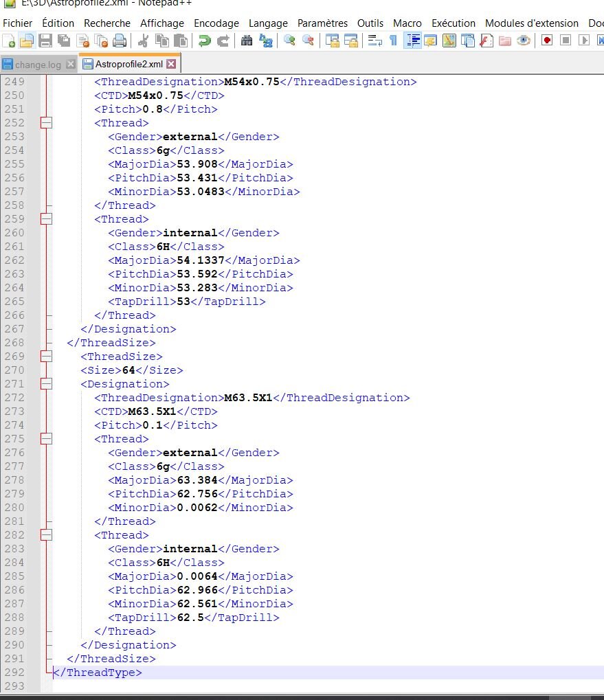
Task: Collapse the Thread block at line 275
Action: click(x=46, y=438)
